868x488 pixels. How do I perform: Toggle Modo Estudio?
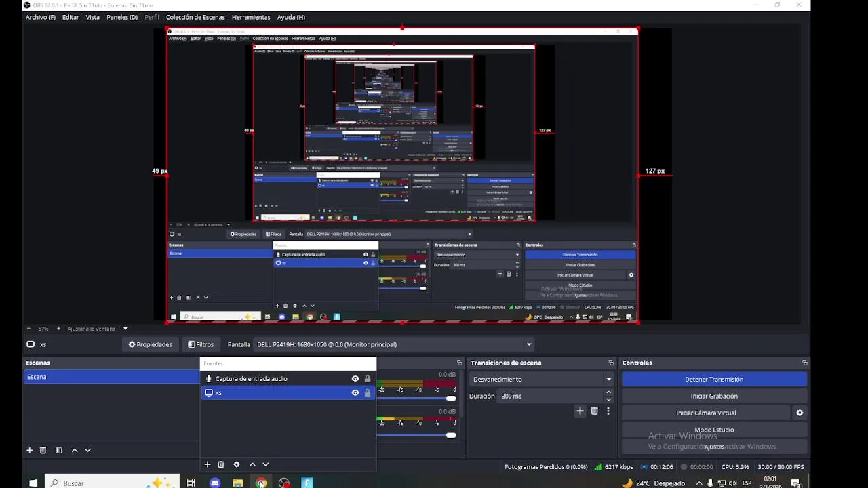point(714,430)
